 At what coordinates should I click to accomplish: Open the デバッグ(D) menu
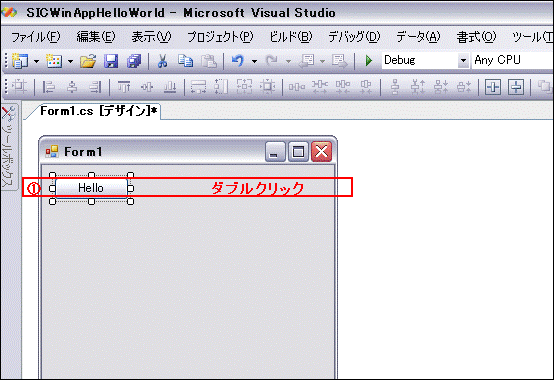pyautogui.click(x=354, y=37)
